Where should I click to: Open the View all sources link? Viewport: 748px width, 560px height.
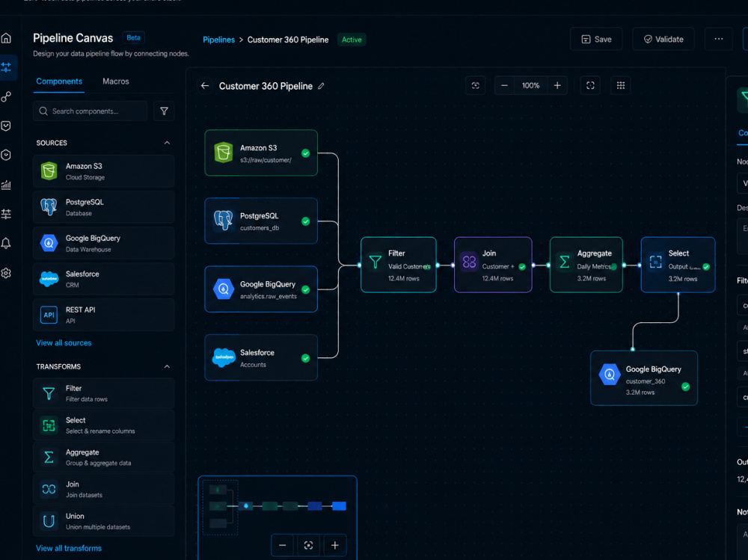tap(64, 343)
